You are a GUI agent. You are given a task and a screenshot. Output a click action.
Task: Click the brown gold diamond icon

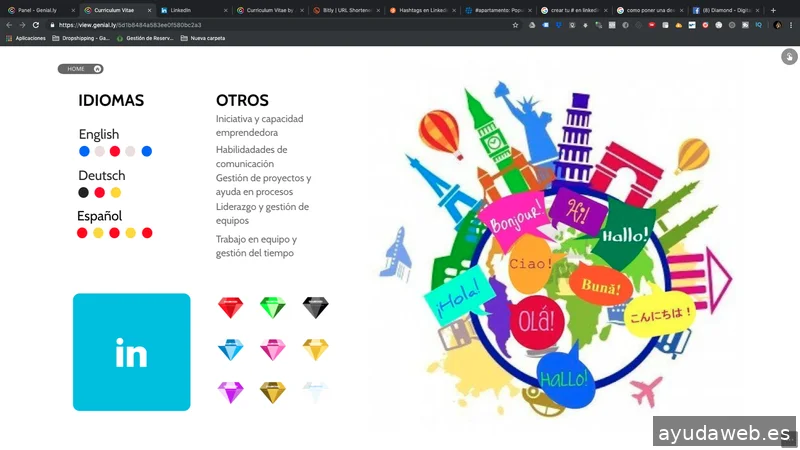tap(273, 392)
